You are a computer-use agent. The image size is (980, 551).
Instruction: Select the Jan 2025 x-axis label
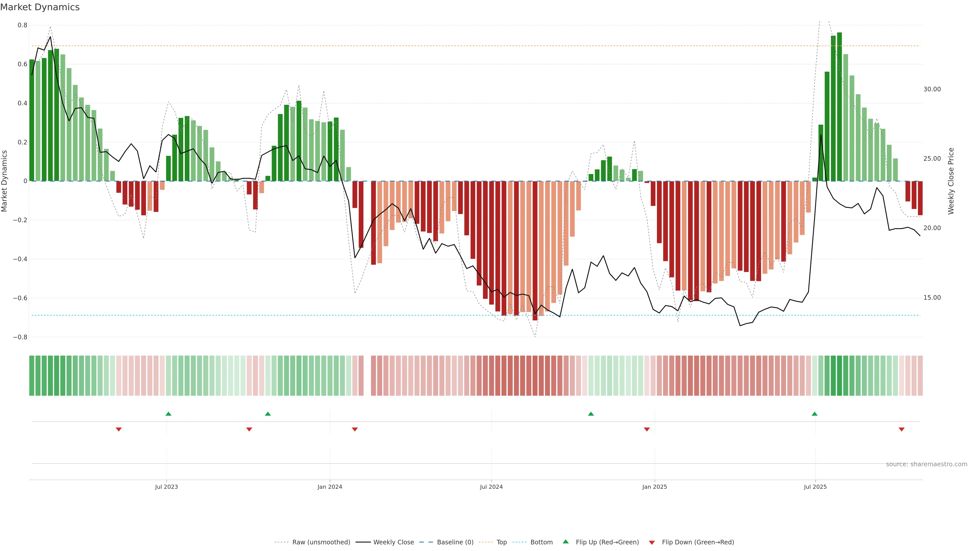(x=654, y=487)
